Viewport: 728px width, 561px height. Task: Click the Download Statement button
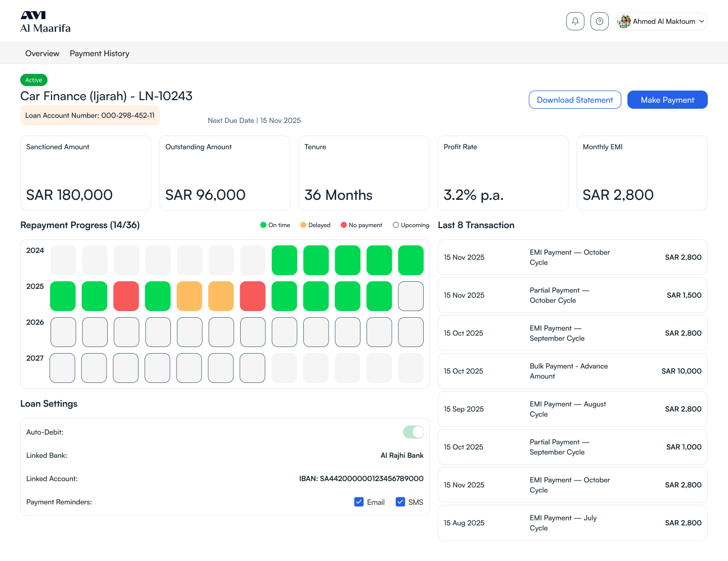(574, 100)
